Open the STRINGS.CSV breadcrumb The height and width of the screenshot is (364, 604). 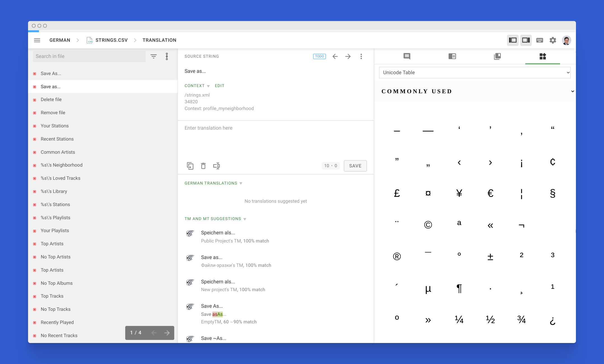pyautogui.click(x=107, y=40)
